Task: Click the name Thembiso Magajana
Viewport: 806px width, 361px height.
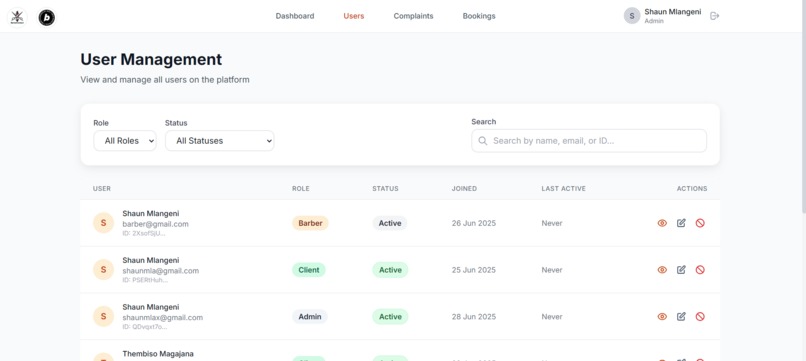Action: point(158,354)
